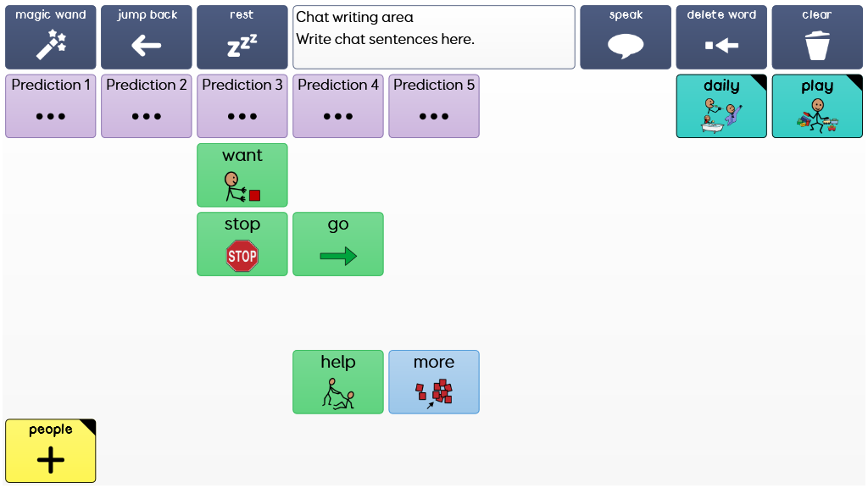This screenshot has width=868, height=488.
Task: Clear the message with trash icon
Action: [817, 37]
